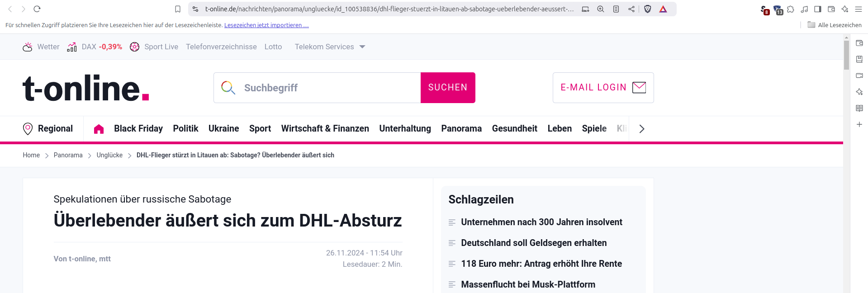Click the browser forward arrow
Screen dimensions: 868x293
24,9
